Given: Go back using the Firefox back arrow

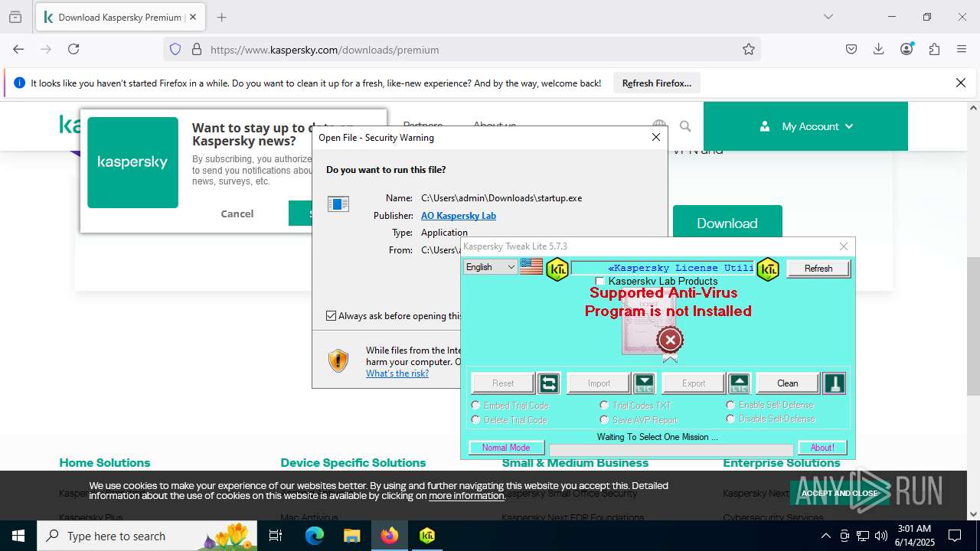Looking at the screenshot, I should (x=18, y=49).
